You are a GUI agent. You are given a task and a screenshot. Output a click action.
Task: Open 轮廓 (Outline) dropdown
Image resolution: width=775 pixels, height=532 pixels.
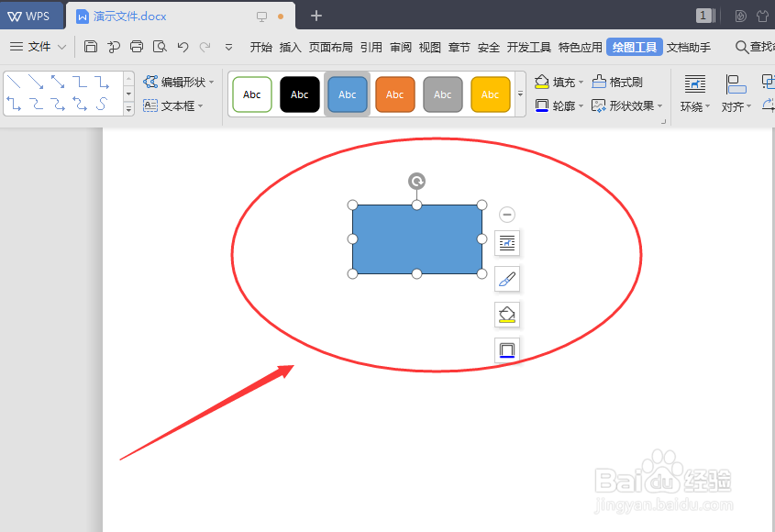(x=559, y=105)
